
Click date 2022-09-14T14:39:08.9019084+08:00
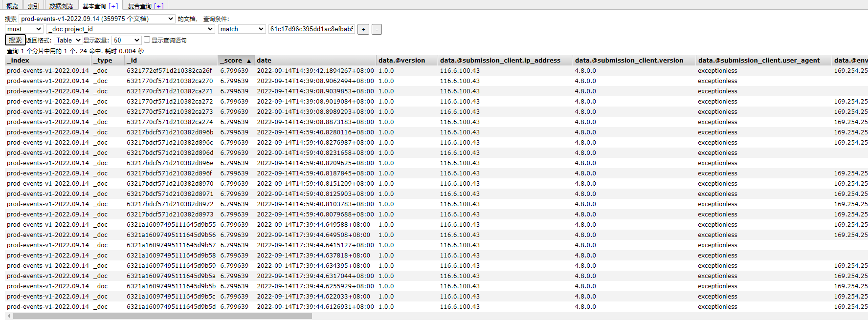click(x=315, y=101)
